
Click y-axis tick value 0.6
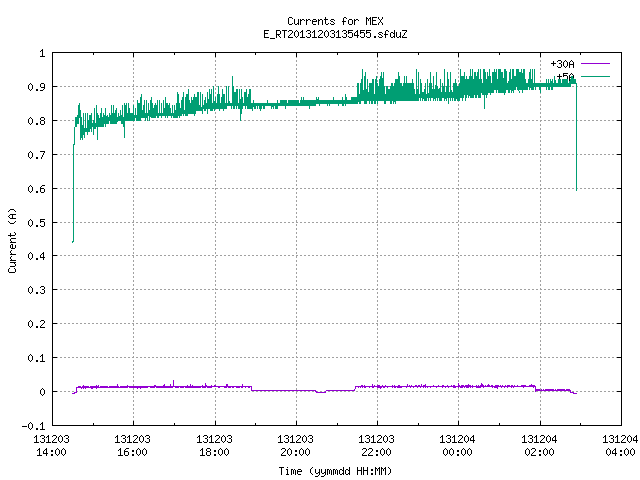[x=36, y=189]
